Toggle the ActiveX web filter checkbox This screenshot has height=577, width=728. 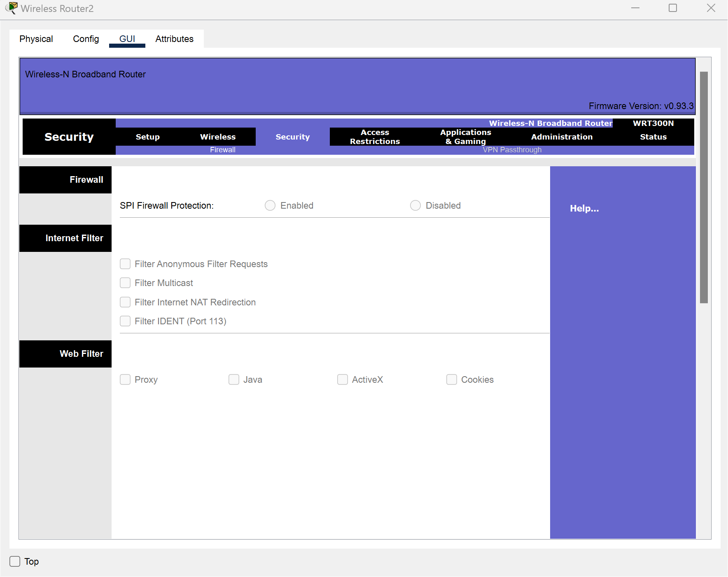[343, 379]
